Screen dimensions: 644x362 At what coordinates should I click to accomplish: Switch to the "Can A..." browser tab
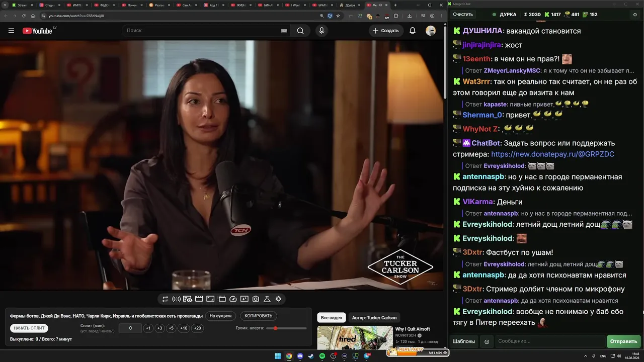(187, 5)
